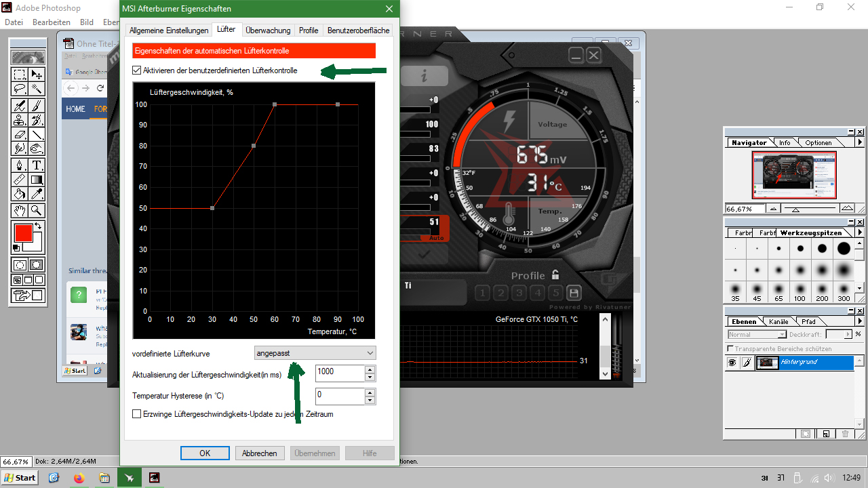Switch to the Kanäle tab
This screenshot has width=868, height=488.
[x=779, y=321]
